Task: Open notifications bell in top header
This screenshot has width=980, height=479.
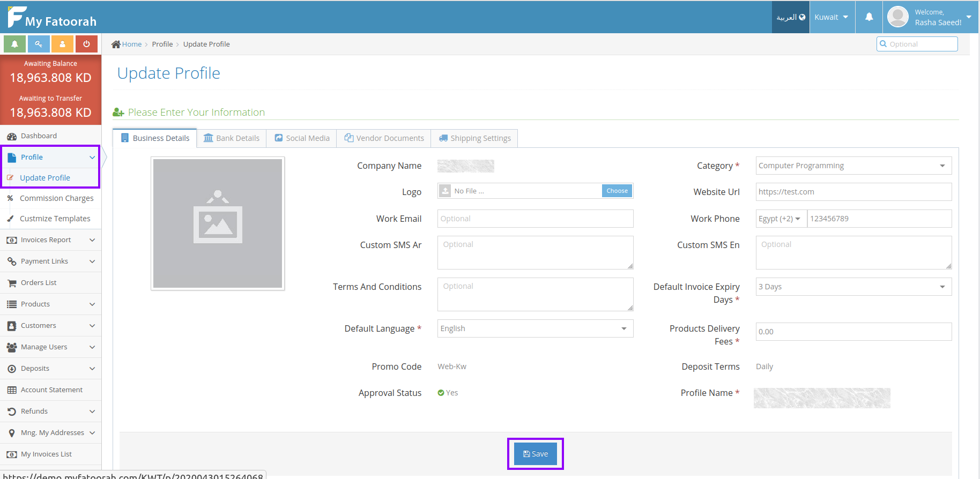Action: tap(869, 17)
